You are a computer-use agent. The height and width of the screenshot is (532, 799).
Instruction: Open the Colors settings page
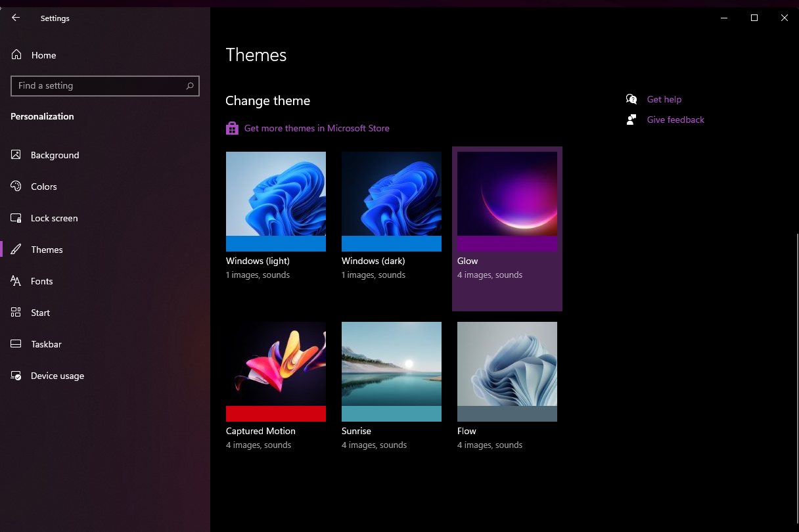tap(105, 187)
